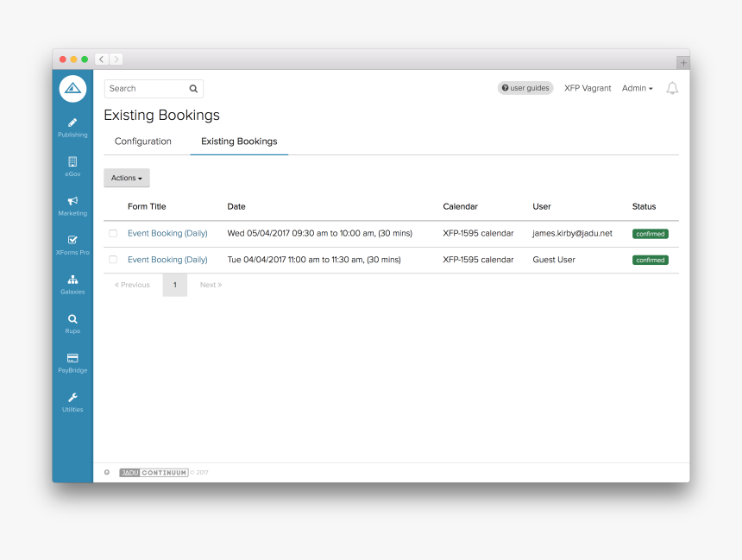Click inside the Search field
742x560 pixels.
coord(147,88)
